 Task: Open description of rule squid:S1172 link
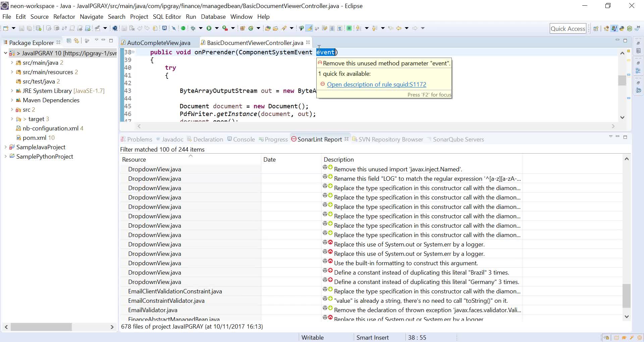[377, 84]
